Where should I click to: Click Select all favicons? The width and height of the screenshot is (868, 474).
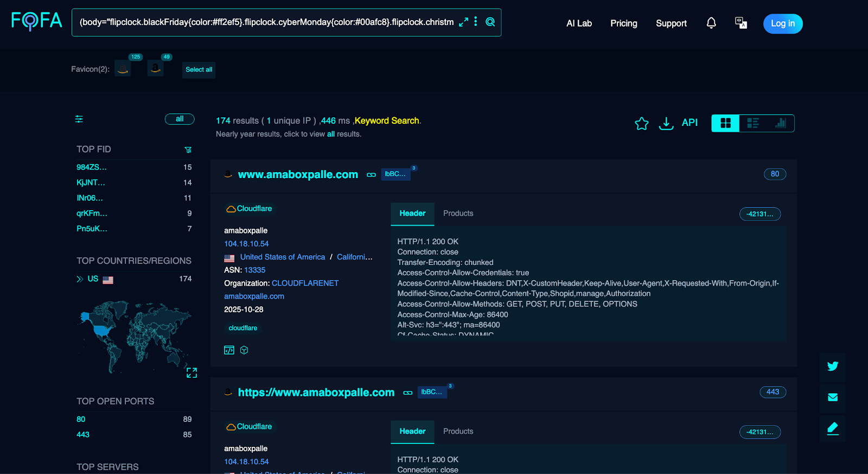pyautogui.click(x=199, y=69)
